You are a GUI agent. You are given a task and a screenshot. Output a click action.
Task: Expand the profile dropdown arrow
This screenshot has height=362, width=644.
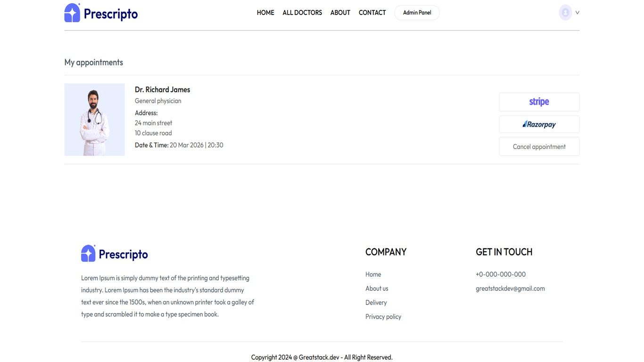tap(577, 13)
